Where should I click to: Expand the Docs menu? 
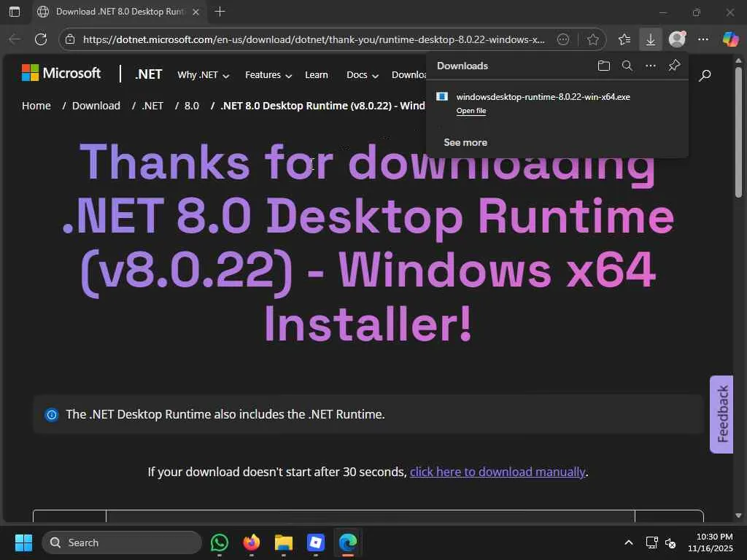[x=362, y=75]
